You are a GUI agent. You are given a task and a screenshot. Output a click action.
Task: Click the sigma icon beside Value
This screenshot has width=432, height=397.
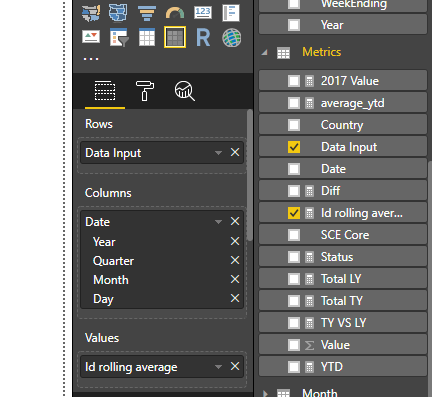[x=309, y=345]
